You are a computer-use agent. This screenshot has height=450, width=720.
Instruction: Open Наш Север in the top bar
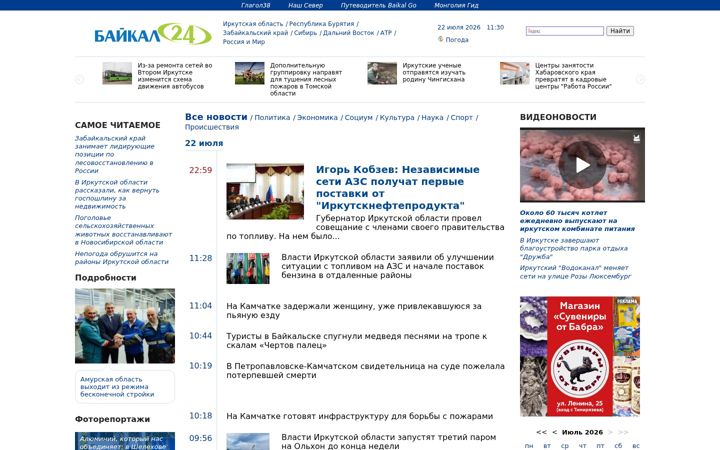(305, 5)
